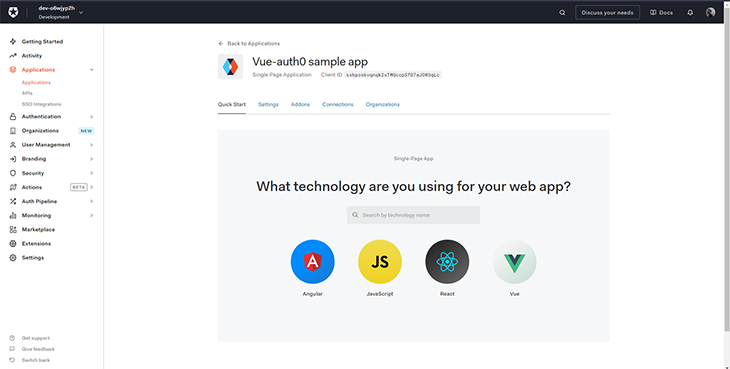Open the Extensions sidebar item
This screenshot has height=369, width=730.
coord(36,243)
